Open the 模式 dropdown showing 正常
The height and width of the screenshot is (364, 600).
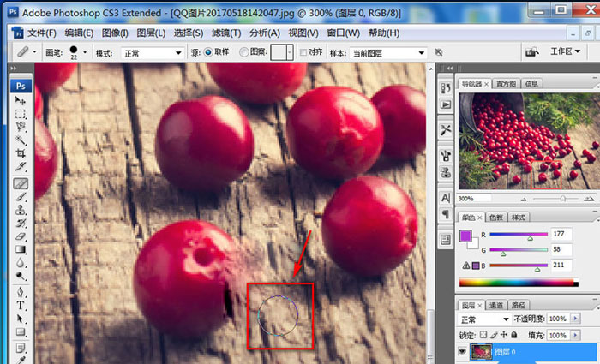[x=153, y=53]
